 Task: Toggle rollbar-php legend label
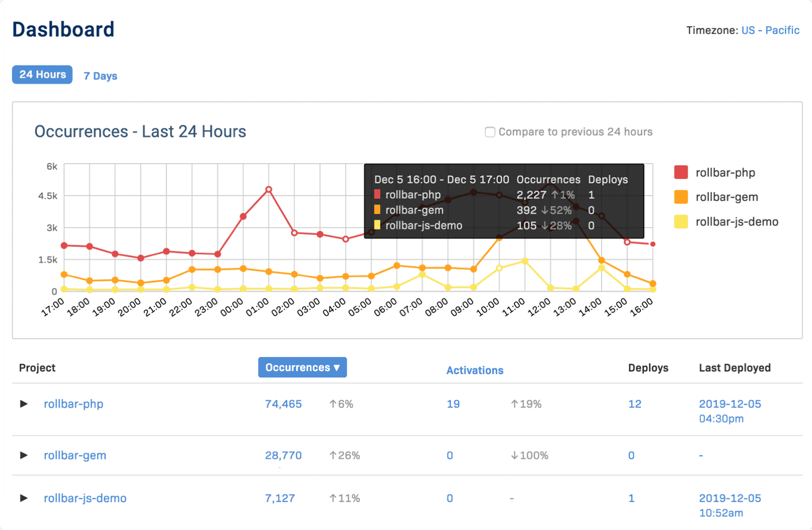(725, 172)
